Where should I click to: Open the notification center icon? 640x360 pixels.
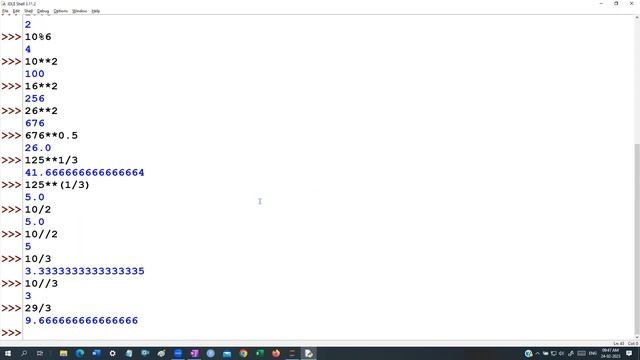pyautogui.click(x=629, y=353)
